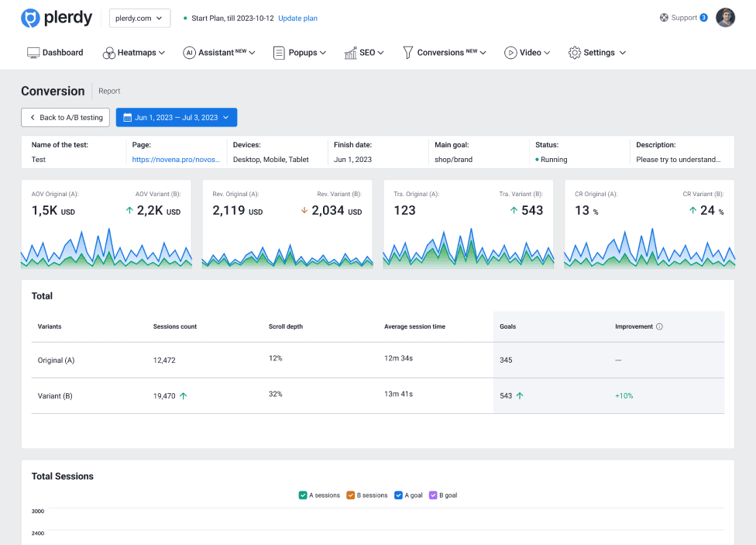Open the novena.pro page URL link
This screenshot has height=545, width=756.
[176, 160]
